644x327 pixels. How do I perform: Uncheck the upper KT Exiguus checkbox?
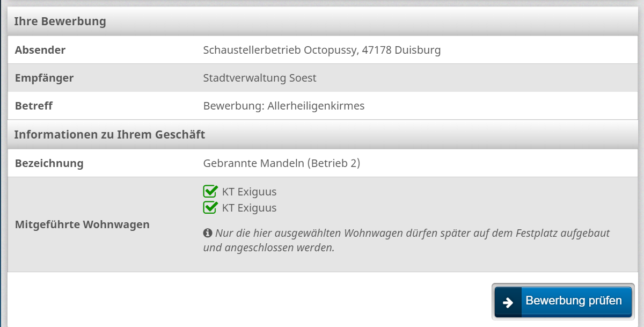click(x=210, y=192)
